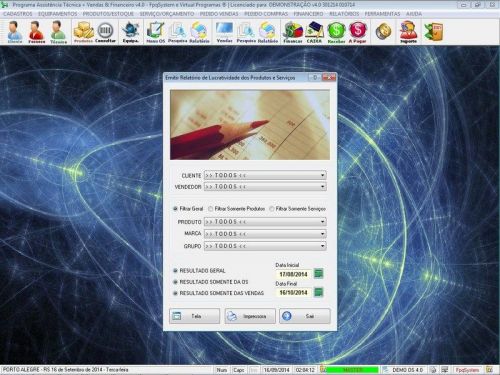Open the Técnico toolbar icon
The image size is (500, 375).
(58, 32)
